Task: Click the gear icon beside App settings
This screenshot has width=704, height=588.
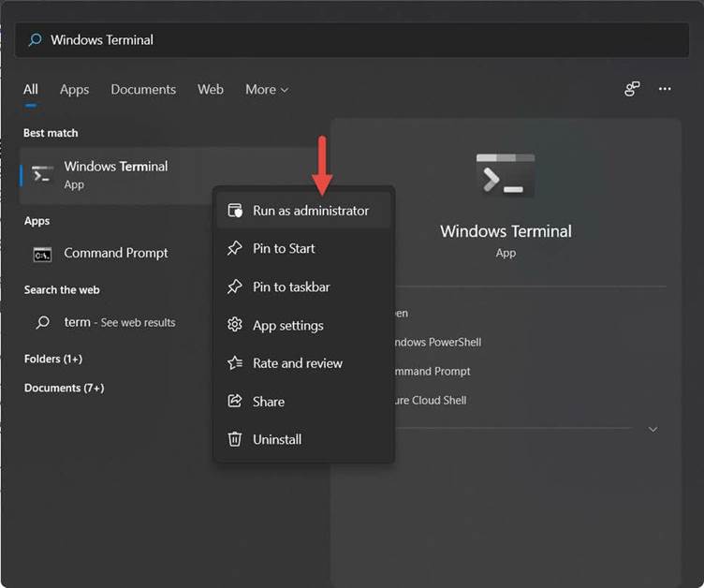Action: (234, 324)
